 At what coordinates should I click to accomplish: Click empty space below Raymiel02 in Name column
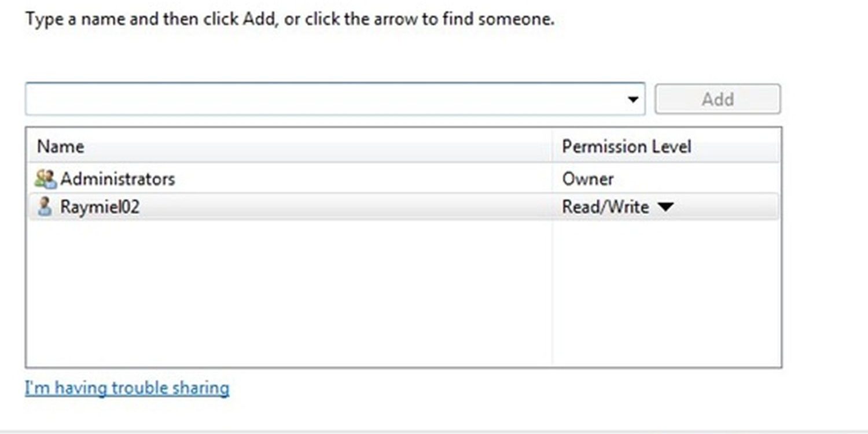[289, 292]
